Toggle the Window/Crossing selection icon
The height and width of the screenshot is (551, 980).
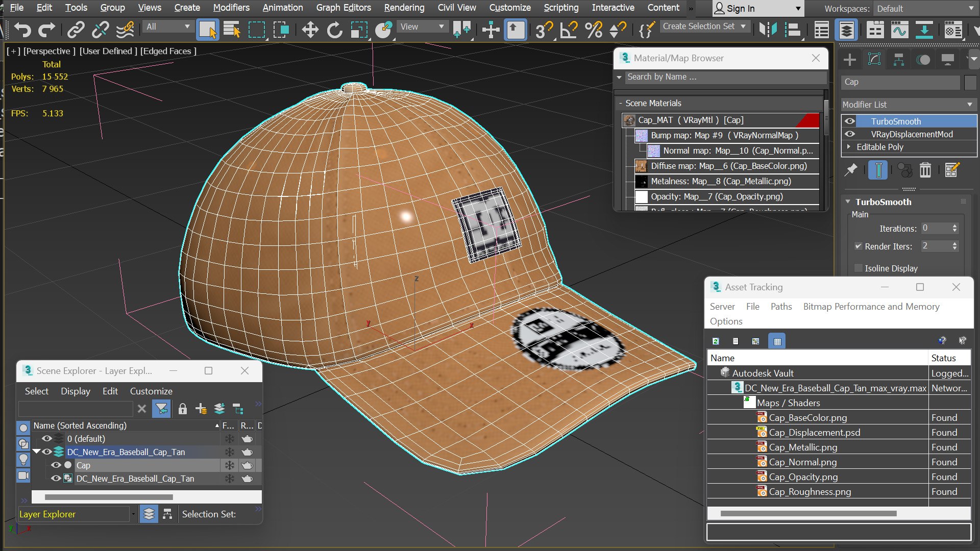(281, 30)
